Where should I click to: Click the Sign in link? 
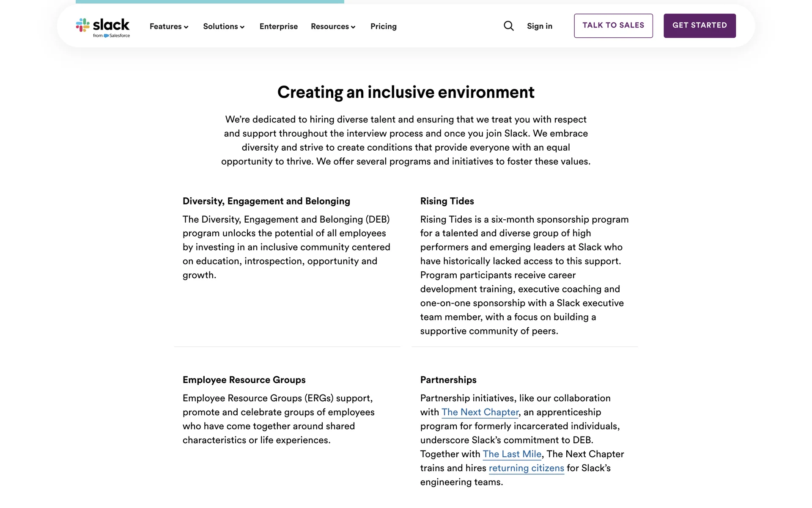coord(539,26)
